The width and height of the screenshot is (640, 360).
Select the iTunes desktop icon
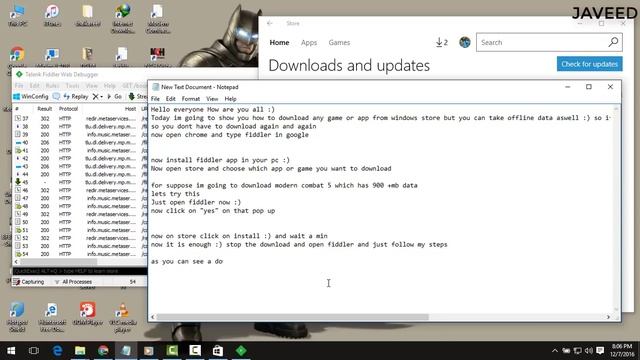52,16
